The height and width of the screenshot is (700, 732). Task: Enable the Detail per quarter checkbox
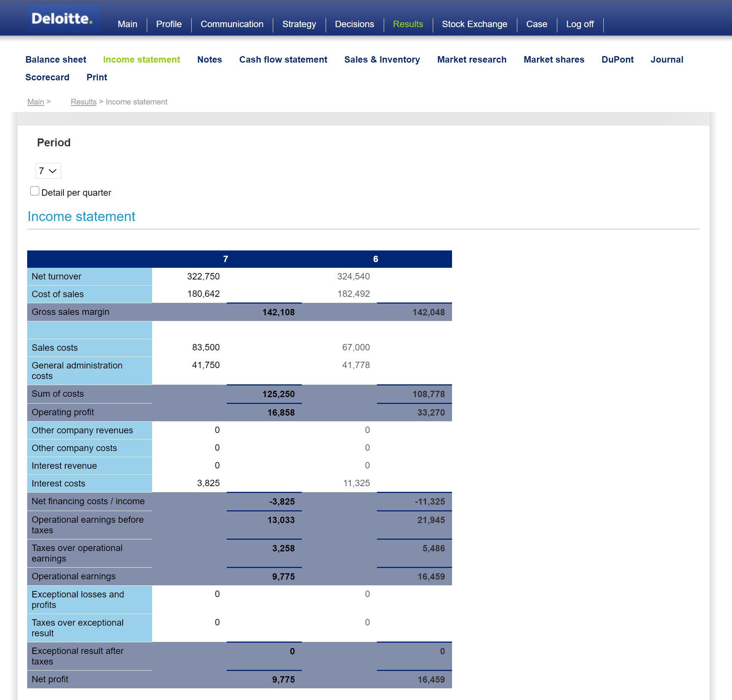point(35,191)
